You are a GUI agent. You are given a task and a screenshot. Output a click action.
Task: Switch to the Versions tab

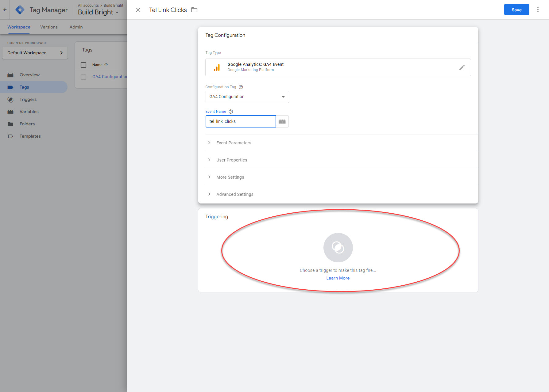pos(49,27)
